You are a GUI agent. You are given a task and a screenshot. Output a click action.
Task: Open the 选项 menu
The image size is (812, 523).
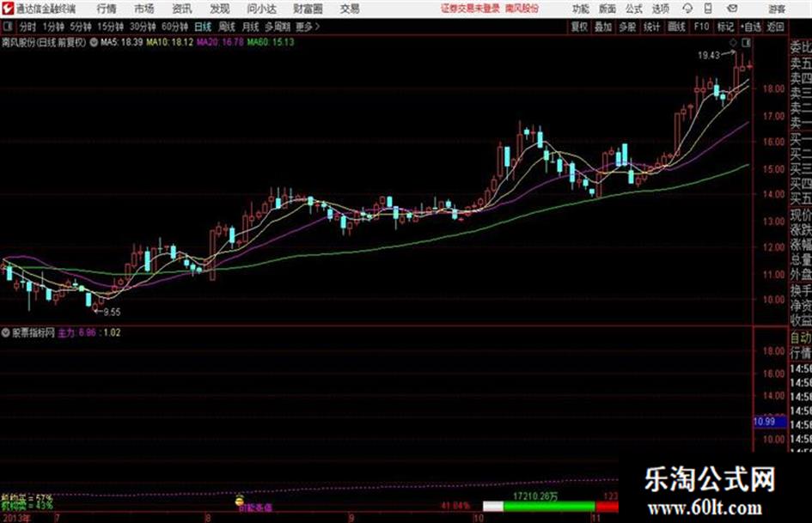click(661, 9)
